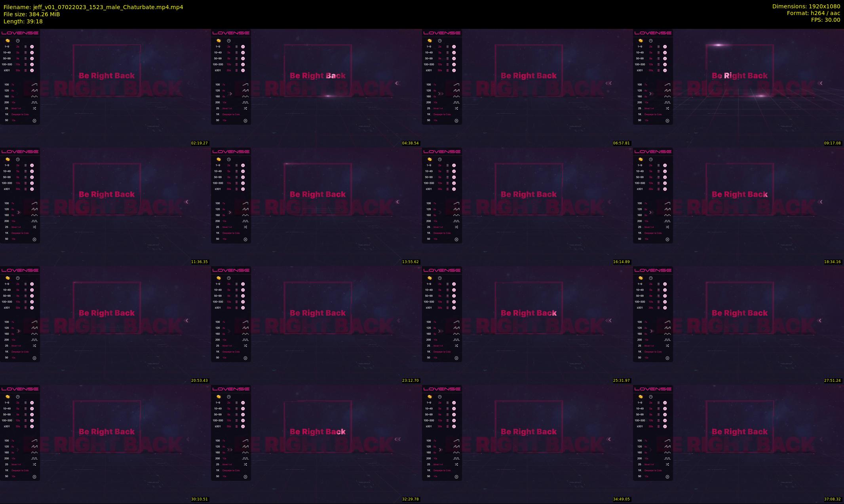Click the left chevron arrow in the 04:38.54 frame
This screenshot has height=504, width=844.
pyautogui.click(x=397, y=83)
